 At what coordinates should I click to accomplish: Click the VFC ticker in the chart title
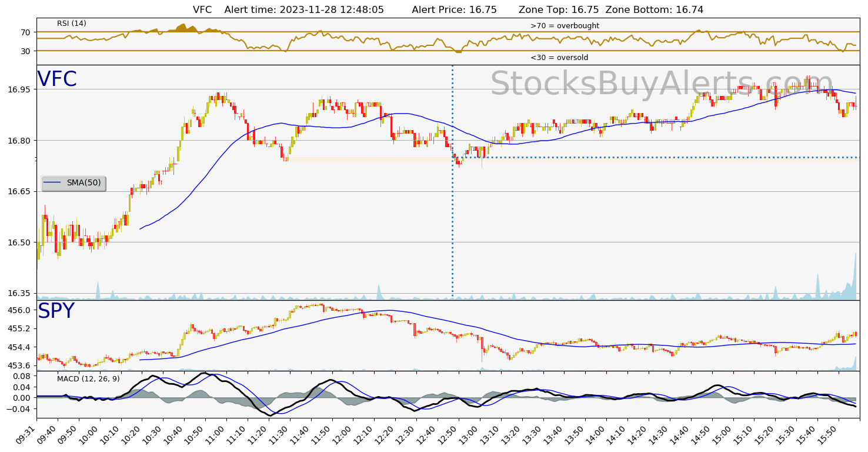pos(202,10)
